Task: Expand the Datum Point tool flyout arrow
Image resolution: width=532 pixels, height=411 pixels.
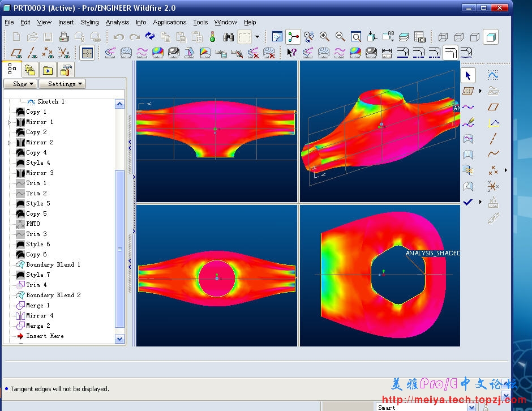Action: click(506, 170)
